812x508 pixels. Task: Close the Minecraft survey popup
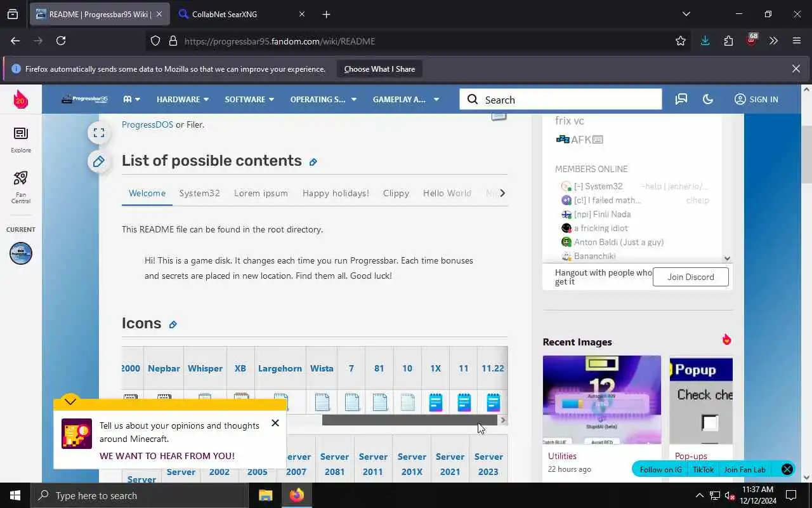(275, 423)
